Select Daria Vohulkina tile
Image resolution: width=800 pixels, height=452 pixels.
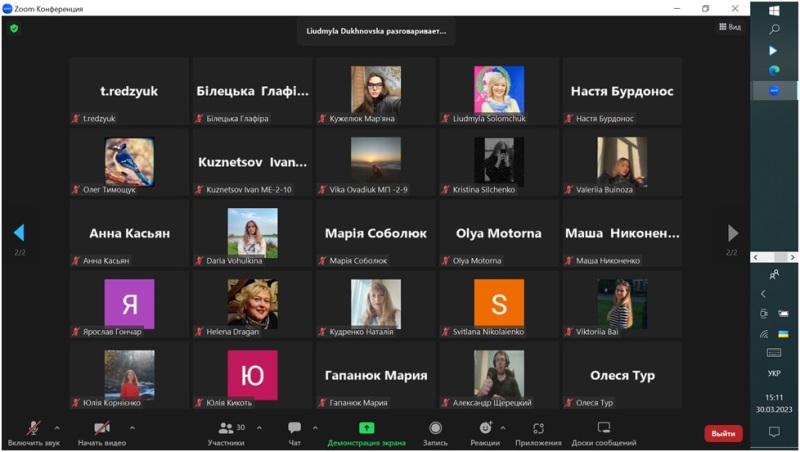(x=253, y=233)
